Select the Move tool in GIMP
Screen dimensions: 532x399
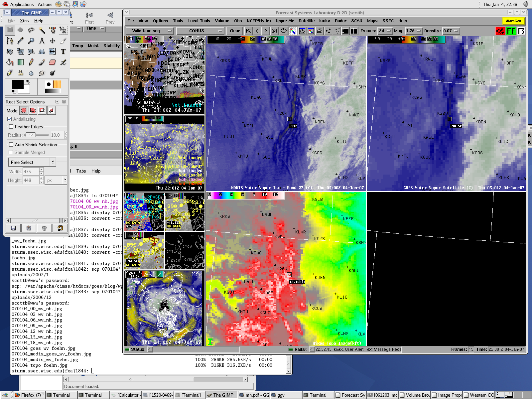point(53,41)
